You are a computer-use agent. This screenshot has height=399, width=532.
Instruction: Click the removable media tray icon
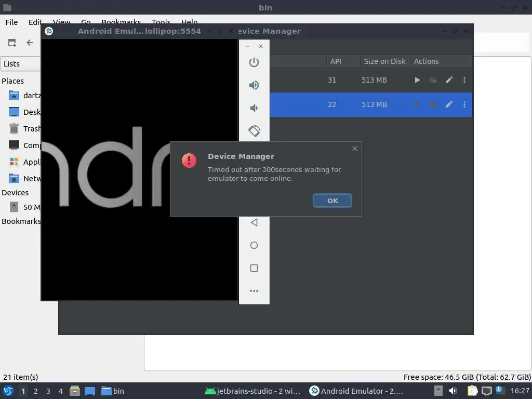pyautogui.click(x=438, y=391)
